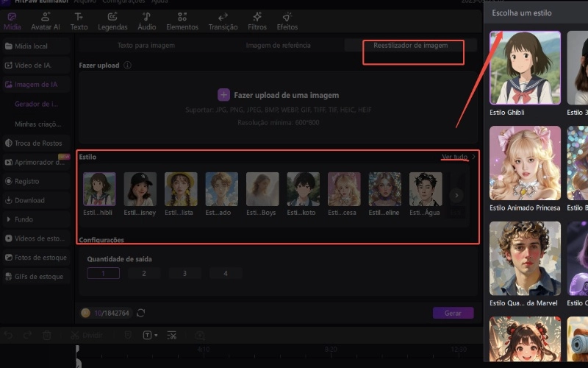Choose Estilo Ghibli large card
588x368 pixels.
pyautogui.click(x=525, y=68)
